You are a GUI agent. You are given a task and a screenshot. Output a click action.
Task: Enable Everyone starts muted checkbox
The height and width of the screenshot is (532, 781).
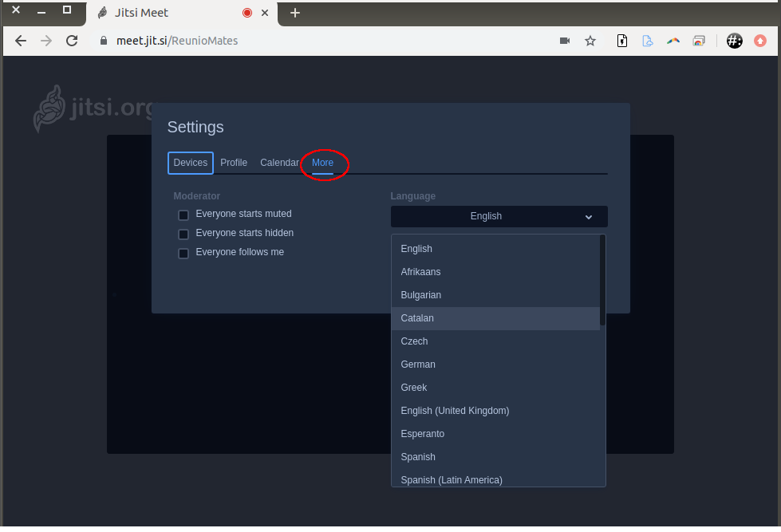(x=183, y=215)
